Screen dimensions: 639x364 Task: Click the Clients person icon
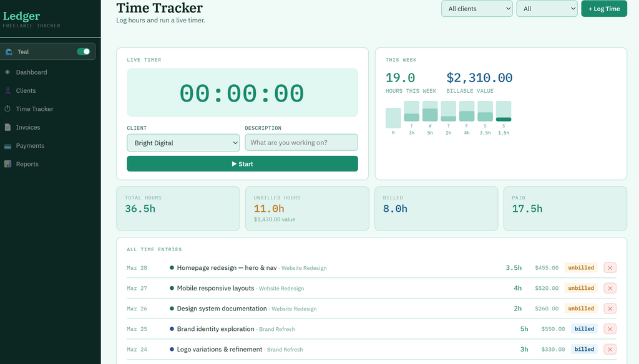[7, 90]
